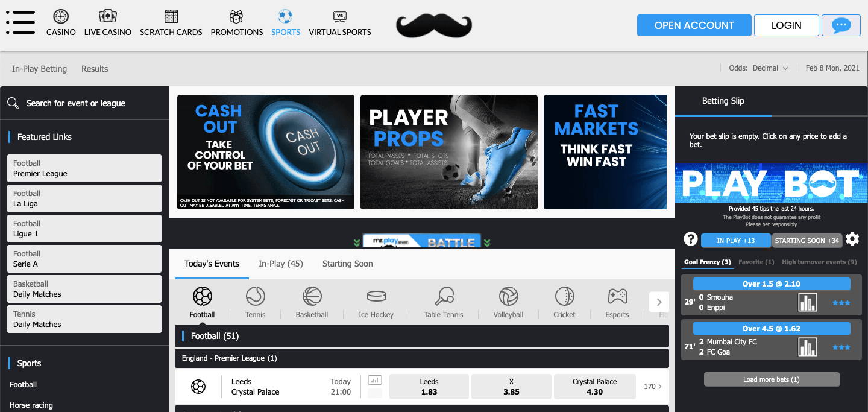Select High turnover events (9) tab
The height and width of the screenshot is (412, 868).
[819, 262]
